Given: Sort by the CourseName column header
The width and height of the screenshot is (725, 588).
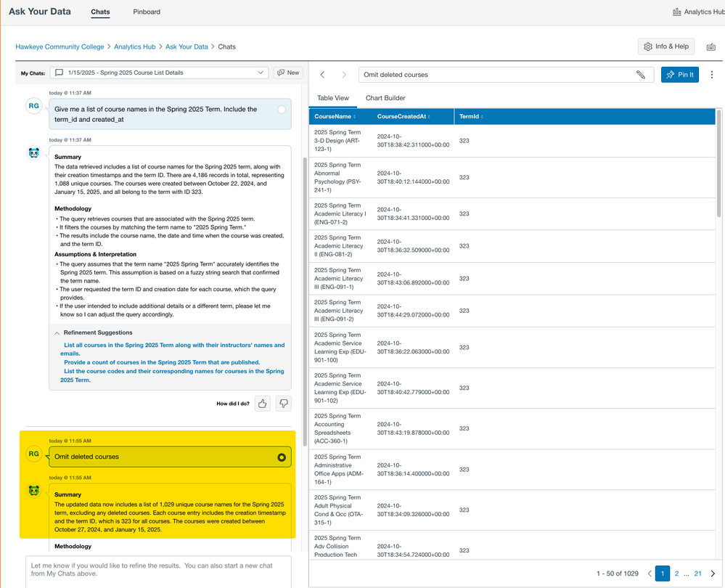Looking at the screenshot, I should [x=335, y=116].
